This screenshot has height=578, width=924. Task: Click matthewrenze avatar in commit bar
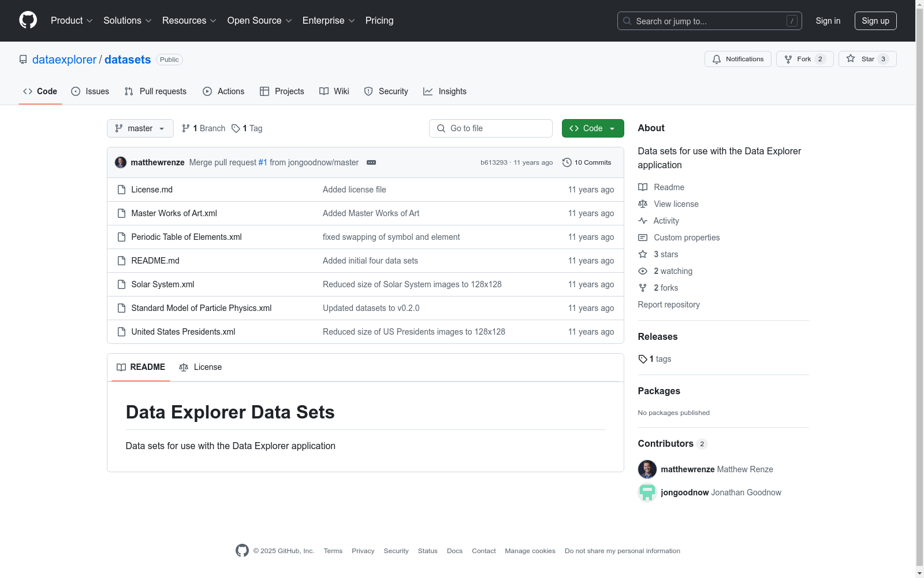pos(121,162)
